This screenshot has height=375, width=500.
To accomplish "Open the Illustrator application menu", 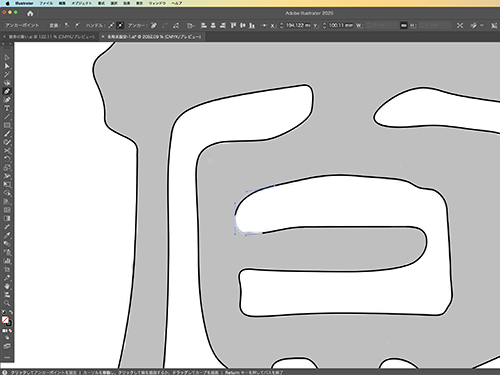I will (x=24, y=3).
